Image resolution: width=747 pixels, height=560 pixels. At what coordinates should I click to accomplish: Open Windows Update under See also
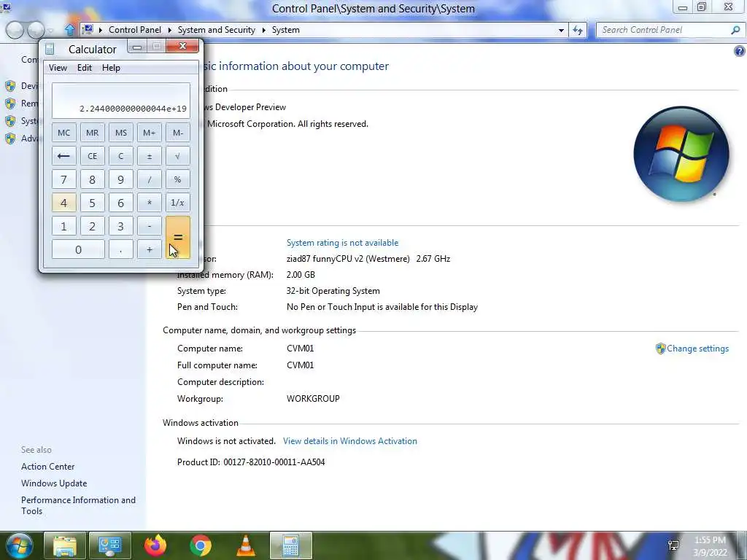click(x=54, y=483)
